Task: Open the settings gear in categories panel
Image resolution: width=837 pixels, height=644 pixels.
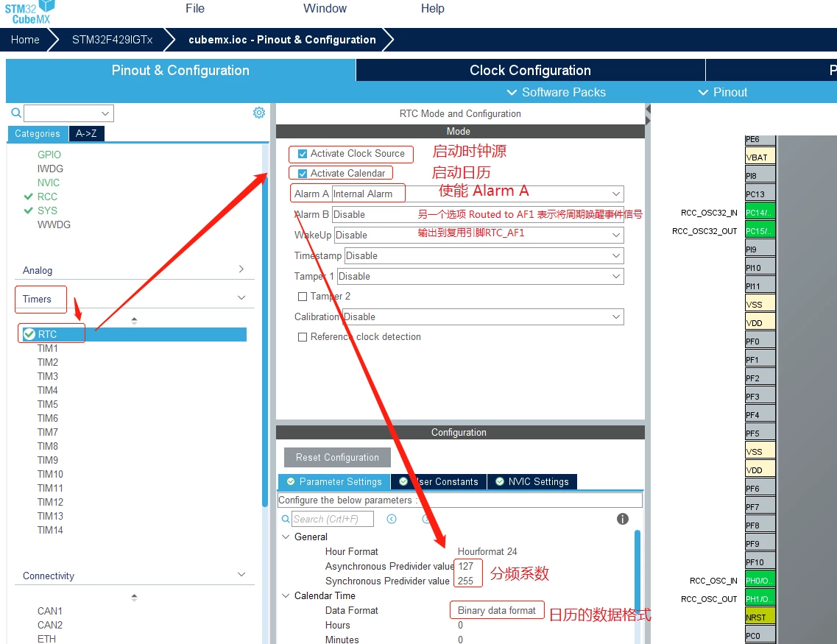Action: [259, 113]
